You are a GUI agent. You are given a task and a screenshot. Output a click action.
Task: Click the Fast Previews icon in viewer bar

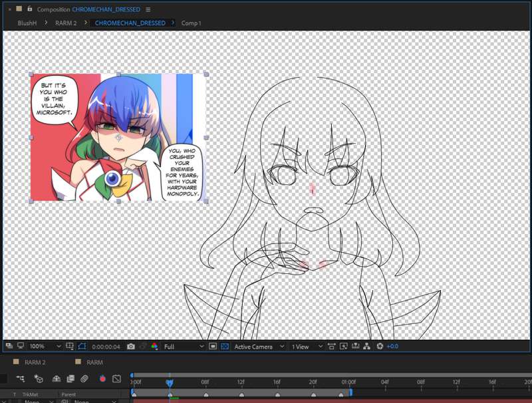344,346
